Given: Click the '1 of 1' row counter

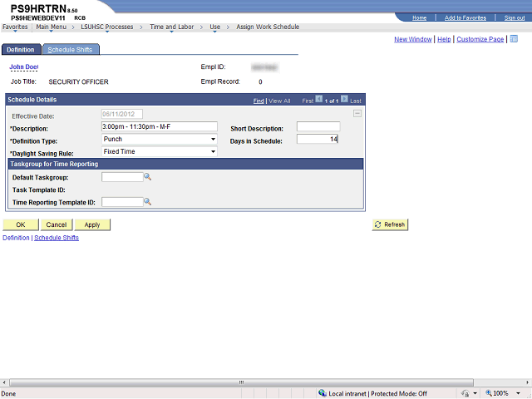Looking at the screenshot, I should click(332, 101).
